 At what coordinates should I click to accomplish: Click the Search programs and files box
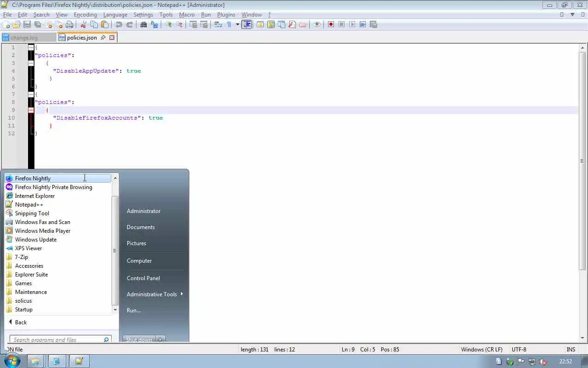(60, 339)
